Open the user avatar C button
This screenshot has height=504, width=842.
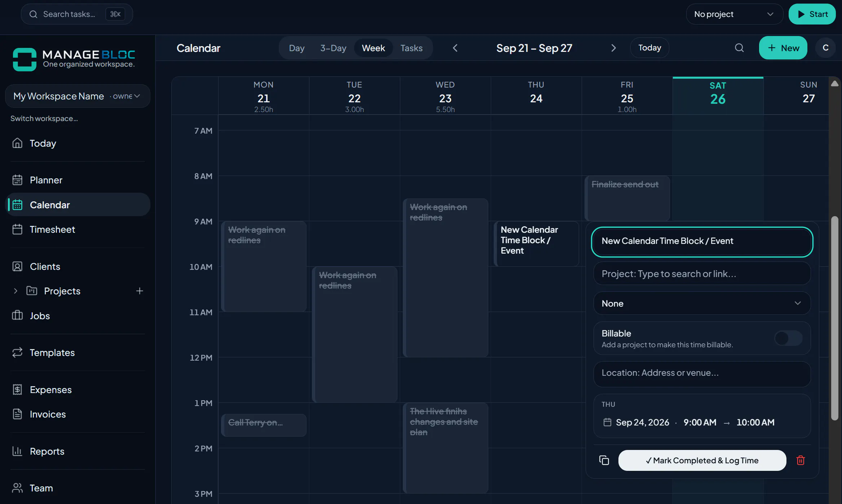(x=825, y=48)
